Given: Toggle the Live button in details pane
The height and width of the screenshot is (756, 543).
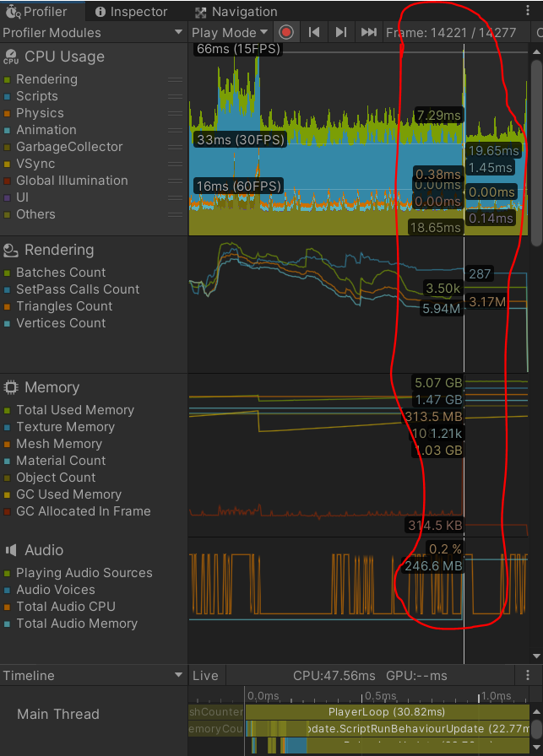Looking at the screenshot, I should [x=205, y=676].
